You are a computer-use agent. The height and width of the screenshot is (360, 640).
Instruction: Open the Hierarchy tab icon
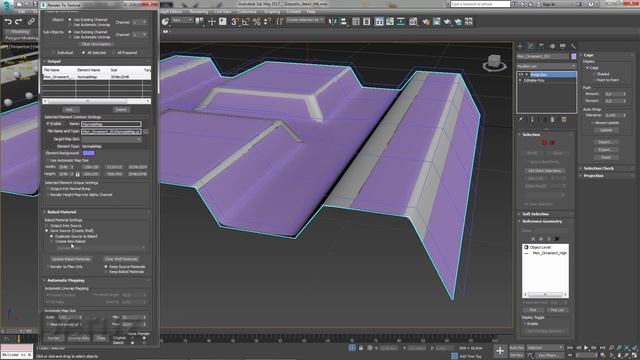click(541, 46)
